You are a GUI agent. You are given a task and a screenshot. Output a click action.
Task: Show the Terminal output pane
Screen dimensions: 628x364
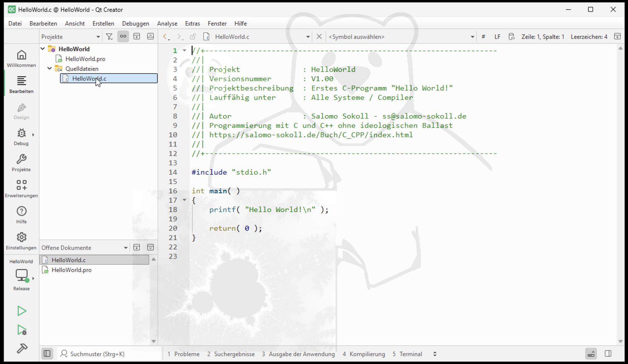click(x=407, y=354)
